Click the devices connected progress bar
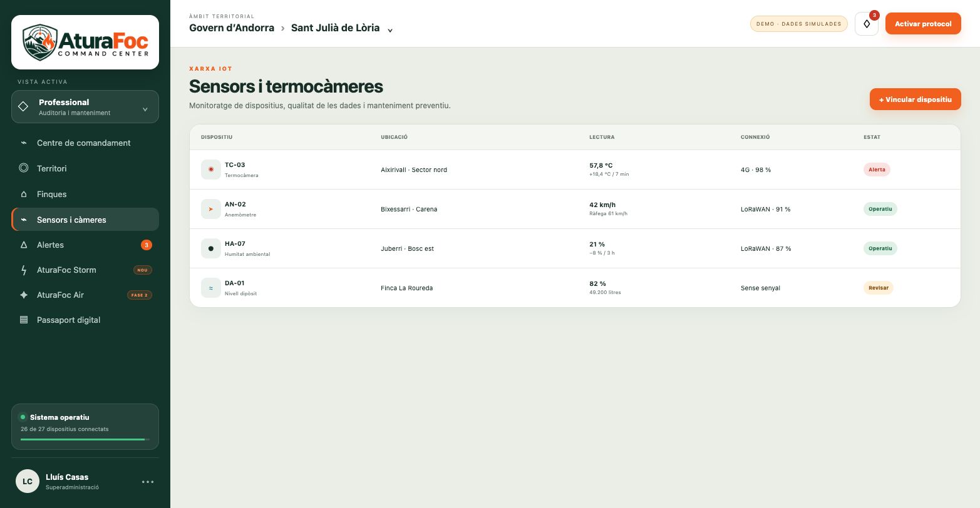980x508 pixels. 85,439
